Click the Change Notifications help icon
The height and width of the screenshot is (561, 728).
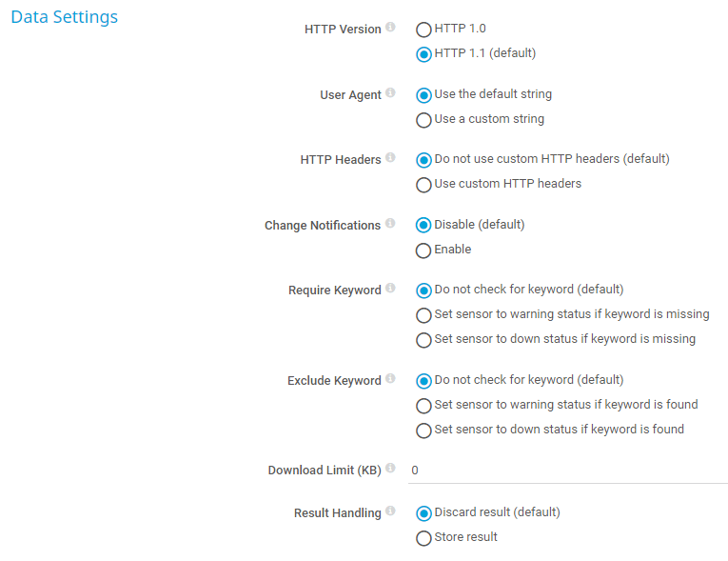click(x=390, y=225)
